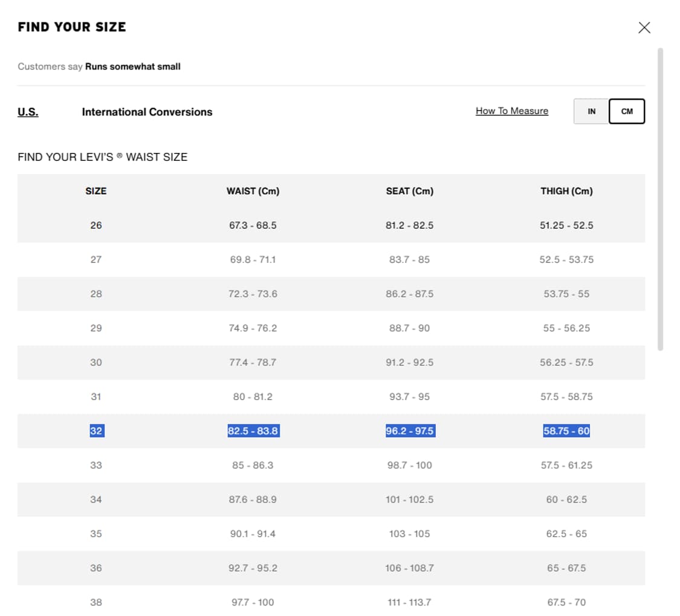680x616 pixels.
Task: Click the thigh value 58.75 - 60
Action: click(x=566, y=431)
